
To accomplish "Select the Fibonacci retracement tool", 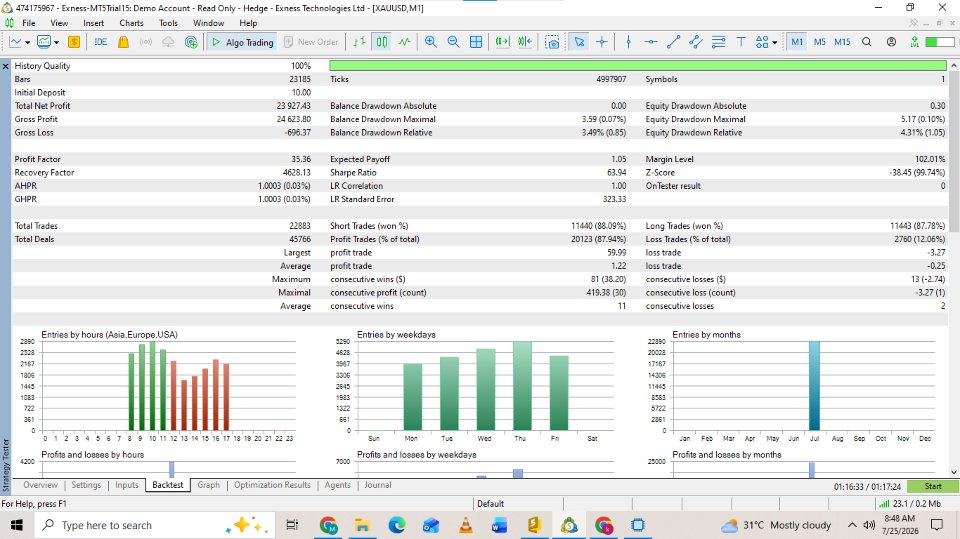I will point(718,42).
